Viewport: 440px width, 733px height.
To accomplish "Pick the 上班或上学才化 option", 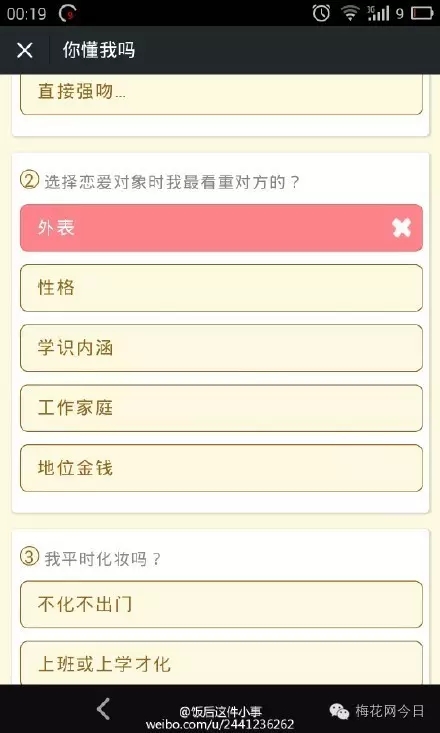I will pyautogui.click(x=221, y=663).
